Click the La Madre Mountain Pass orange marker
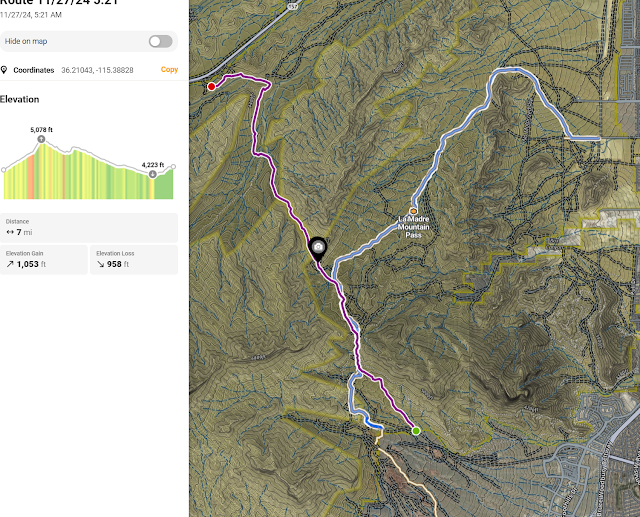This screenshot has height=517, width=640. point(413,211)
